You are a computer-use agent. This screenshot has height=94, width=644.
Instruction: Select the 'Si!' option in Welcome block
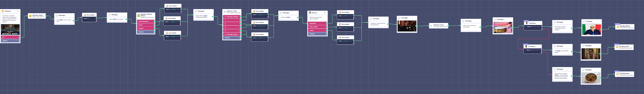tap(10, 37)
